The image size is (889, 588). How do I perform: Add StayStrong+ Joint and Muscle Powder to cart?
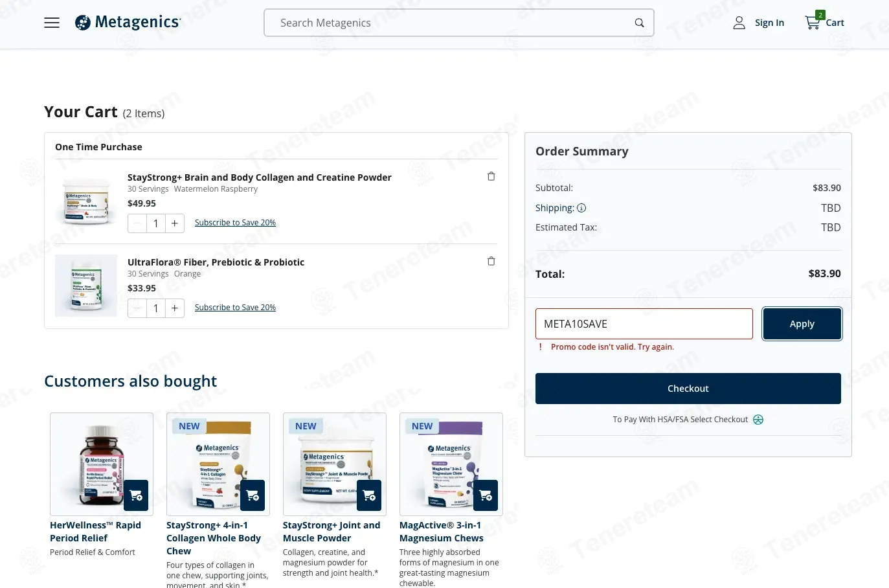click(369, 495)
